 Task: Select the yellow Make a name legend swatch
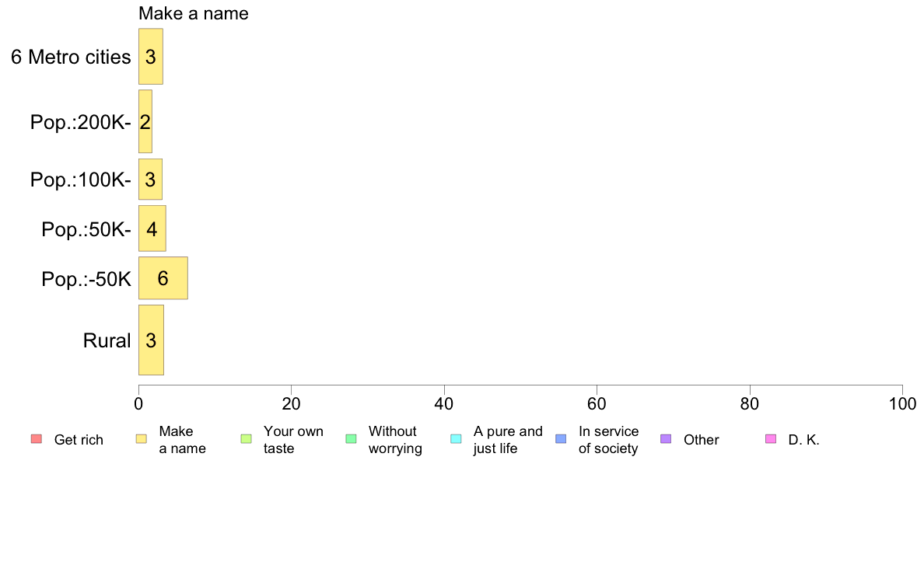pyautogui.click(x=142, y=439)
